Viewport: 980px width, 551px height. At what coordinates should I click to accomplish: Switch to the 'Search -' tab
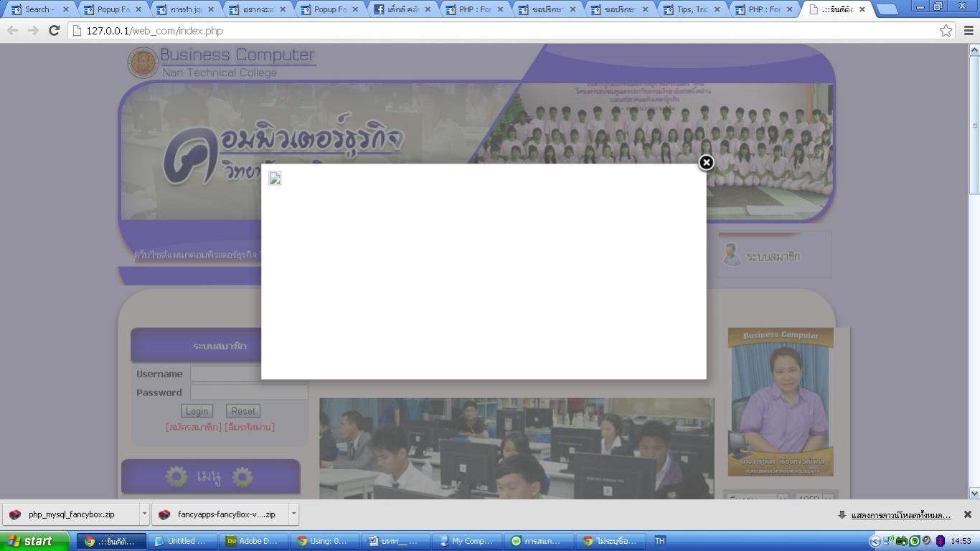coord(39,9)
